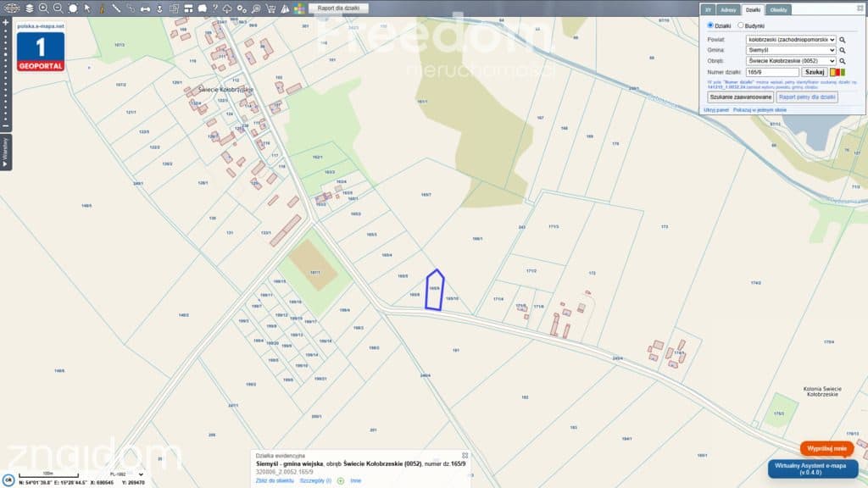
Task: Expand the Powiat dropdown
Action: pyautogui.click(x=791, y=40)
